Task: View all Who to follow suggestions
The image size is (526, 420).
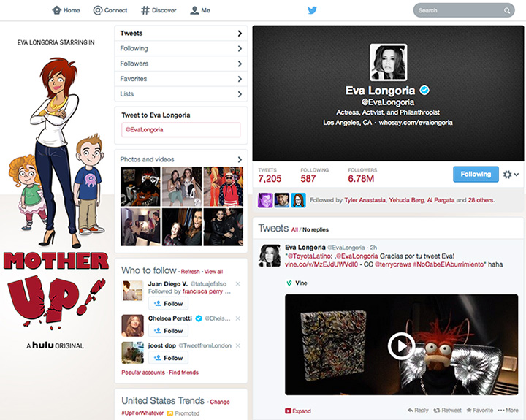Action: [213, 272]
